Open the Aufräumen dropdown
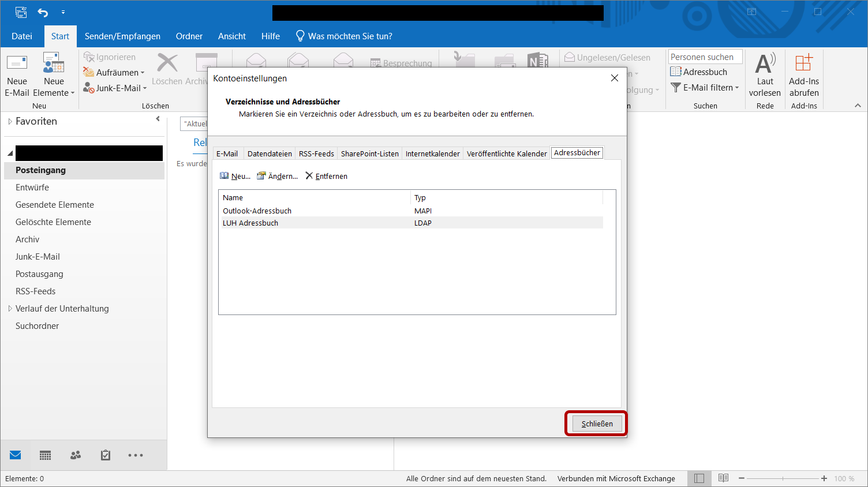Image resolution: width=868 pixels, height=487 pixels. 114,73
